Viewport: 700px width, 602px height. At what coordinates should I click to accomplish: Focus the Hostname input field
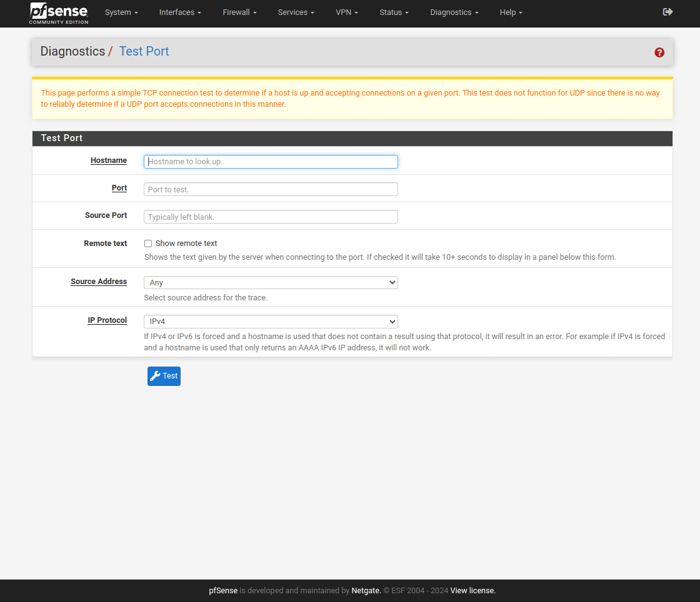pos(271,162)
